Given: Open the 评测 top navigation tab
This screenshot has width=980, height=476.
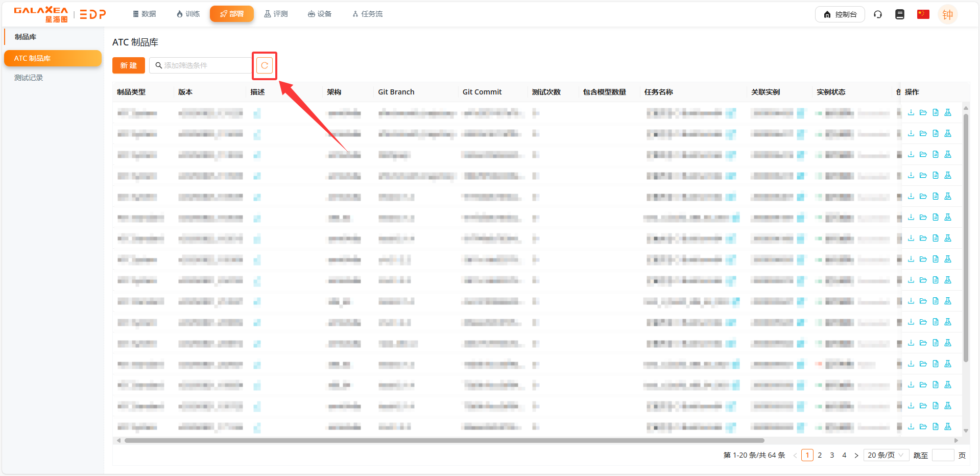Looking at the screenshot, I should coord(276,14).
